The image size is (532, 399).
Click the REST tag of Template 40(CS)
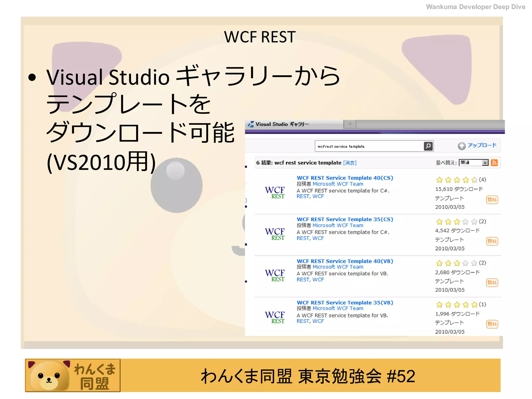(303, 196)
